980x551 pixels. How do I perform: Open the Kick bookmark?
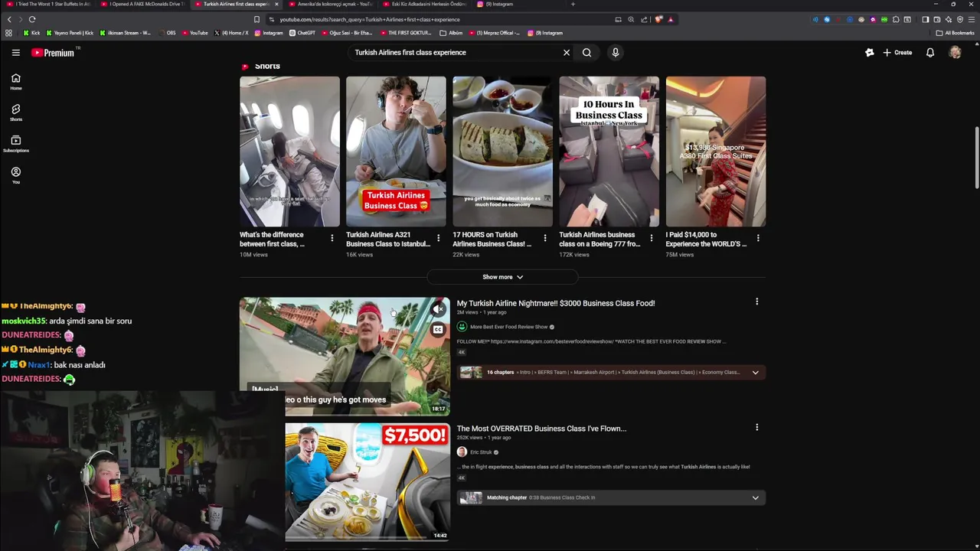pos(31,33)
